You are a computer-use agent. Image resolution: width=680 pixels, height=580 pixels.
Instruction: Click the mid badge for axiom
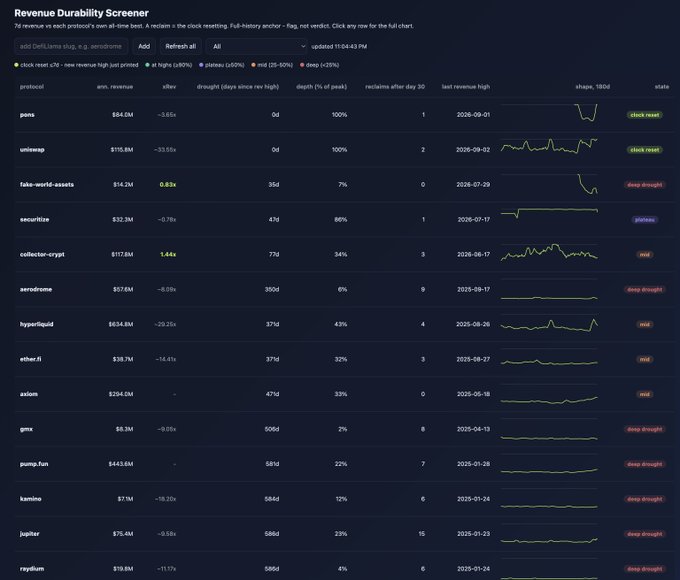644,394
